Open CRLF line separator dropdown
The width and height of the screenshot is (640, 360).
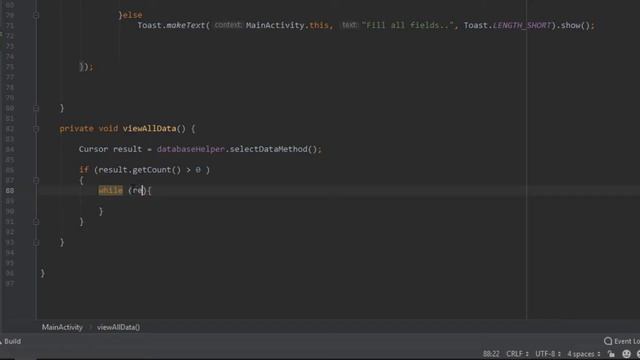(x=517, y=354)
